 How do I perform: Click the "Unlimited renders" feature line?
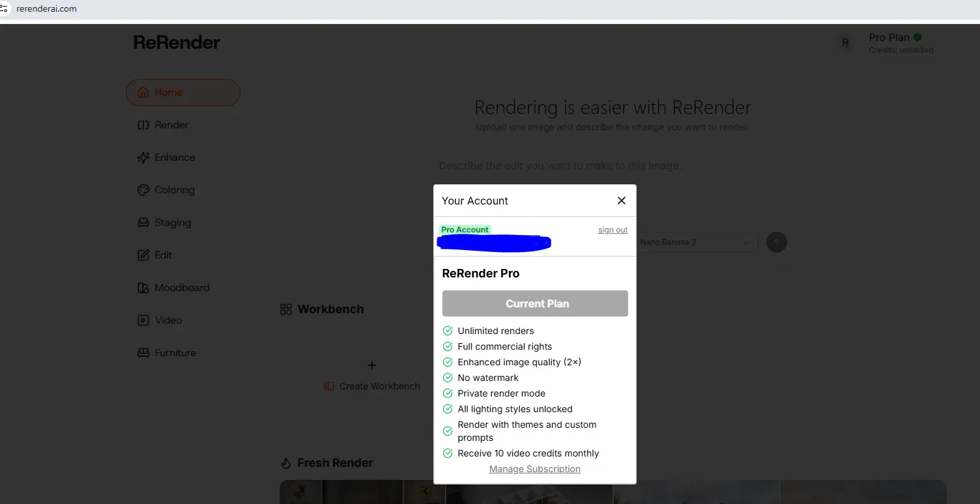tap(496, 331)
